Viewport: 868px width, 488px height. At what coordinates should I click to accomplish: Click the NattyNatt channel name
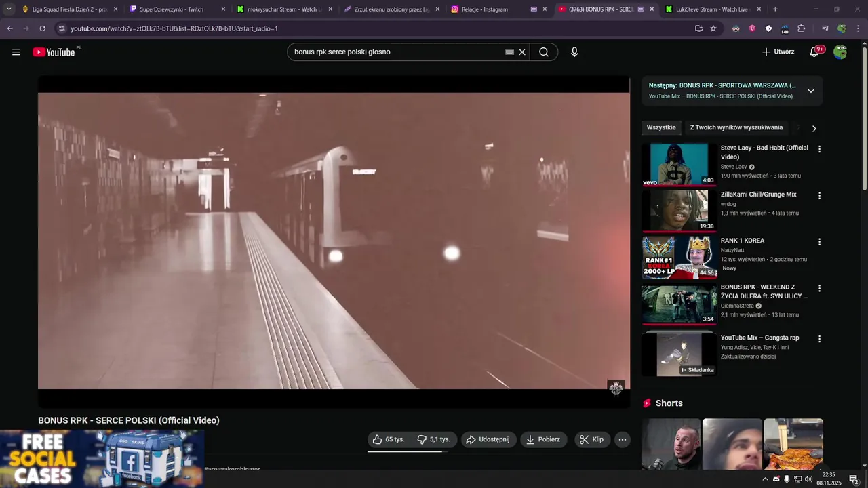click(732, 250)
